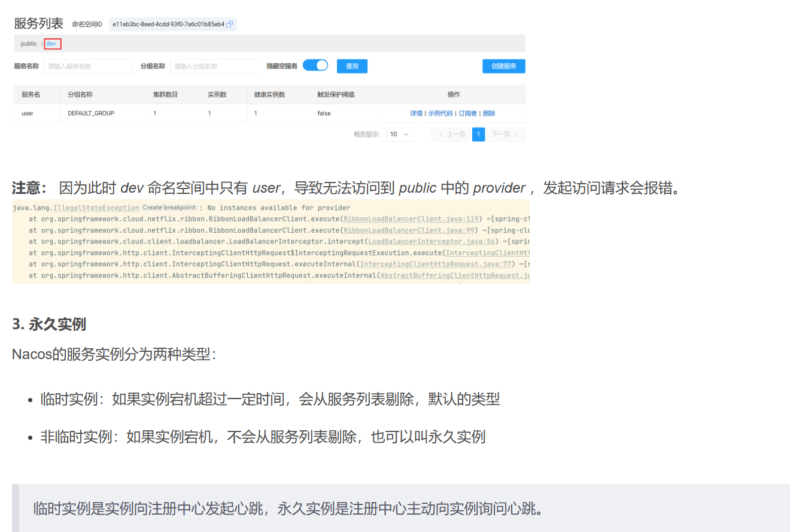The width and height of the screenshot is (790, 532).
Task: Click the 健康实例数 column header
Action: pyautogui.click(x=269, y=95)
